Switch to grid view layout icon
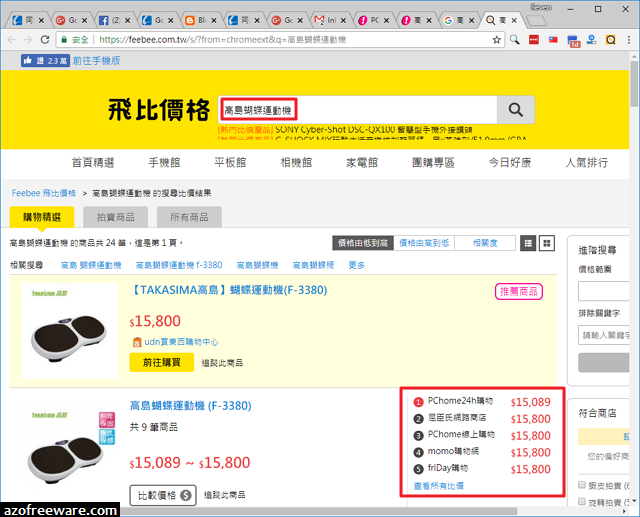640x517 pixels. pos(547,244)
